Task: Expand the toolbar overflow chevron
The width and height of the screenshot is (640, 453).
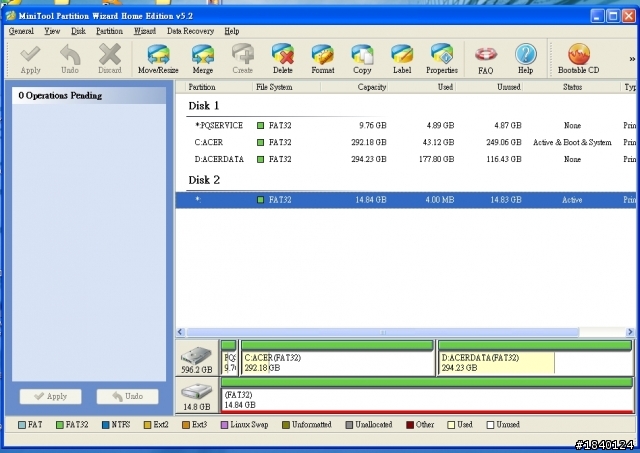Action: pyautogui.click(x=632, y=59)
